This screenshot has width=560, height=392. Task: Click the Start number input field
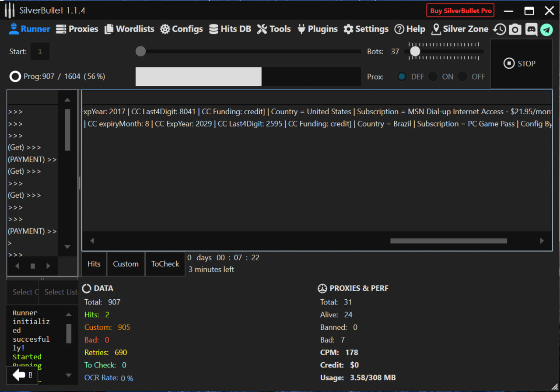click(x=40, y=52)
